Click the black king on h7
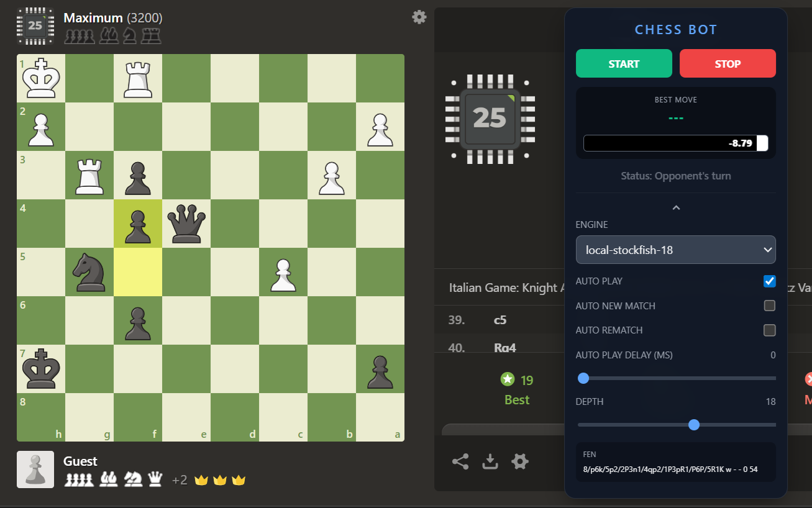 pos(41,369)
